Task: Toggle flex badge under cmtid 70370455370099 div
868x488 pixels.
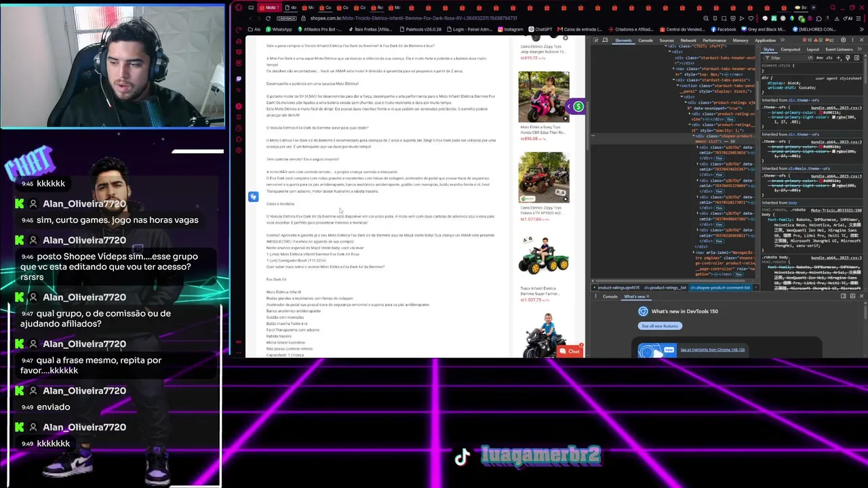Action: coord(717,192)
